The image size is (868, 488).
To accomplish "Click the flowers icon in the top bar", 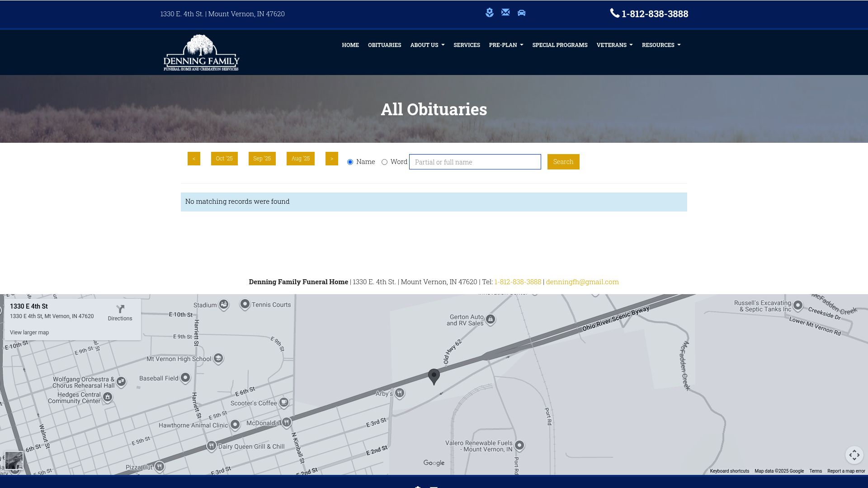I will point(490,13).
